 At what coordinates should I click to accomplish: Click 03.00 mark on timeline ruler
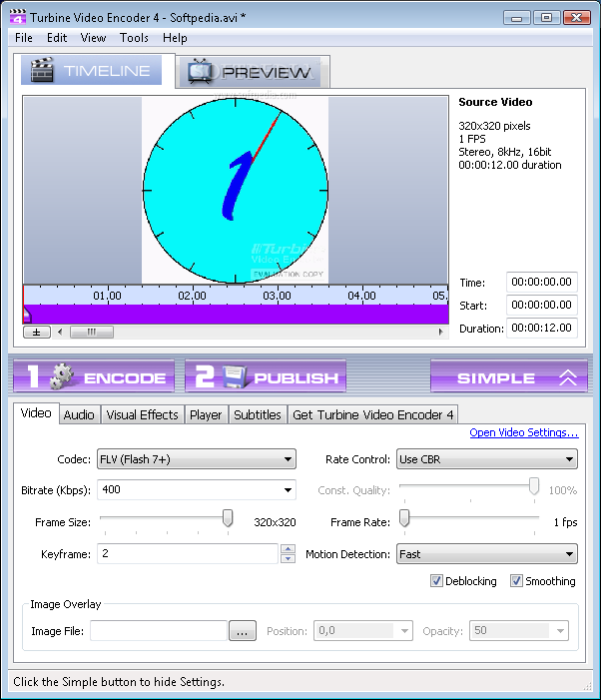[x=278, y=296]
